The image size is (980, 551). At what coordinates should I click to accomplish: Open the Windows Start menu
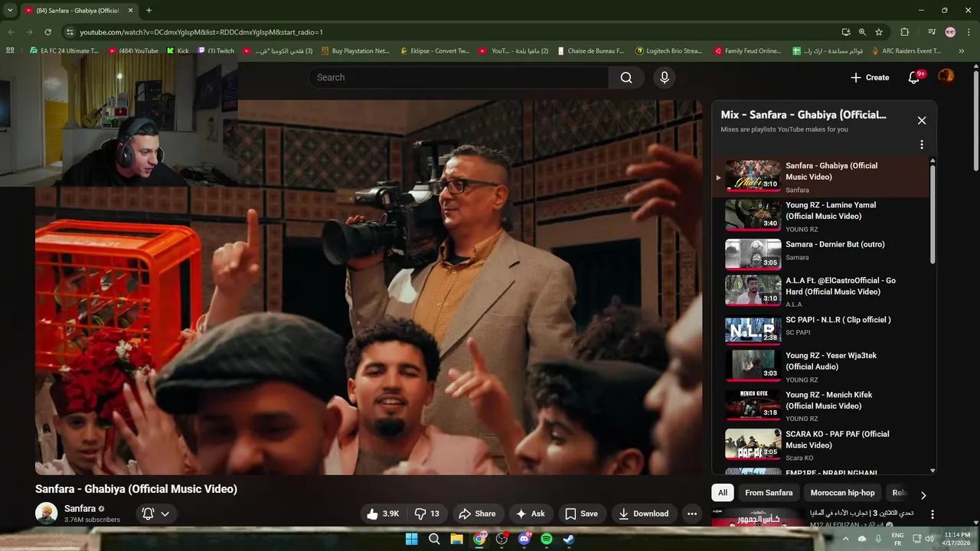(x=411, y=539)
